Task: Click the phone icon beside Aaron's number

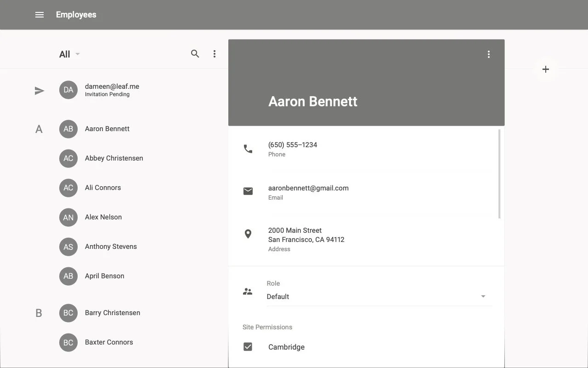Action: [248, 148]
